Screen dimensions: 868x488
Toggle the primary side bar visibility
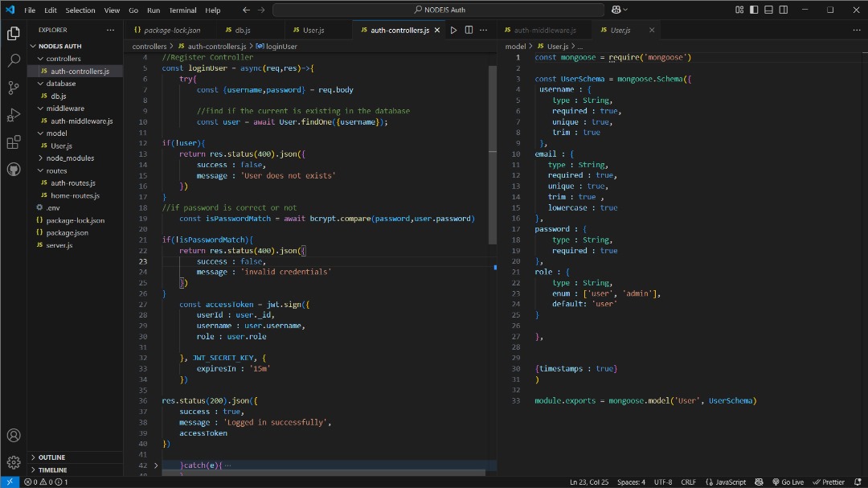pos(754,10)
